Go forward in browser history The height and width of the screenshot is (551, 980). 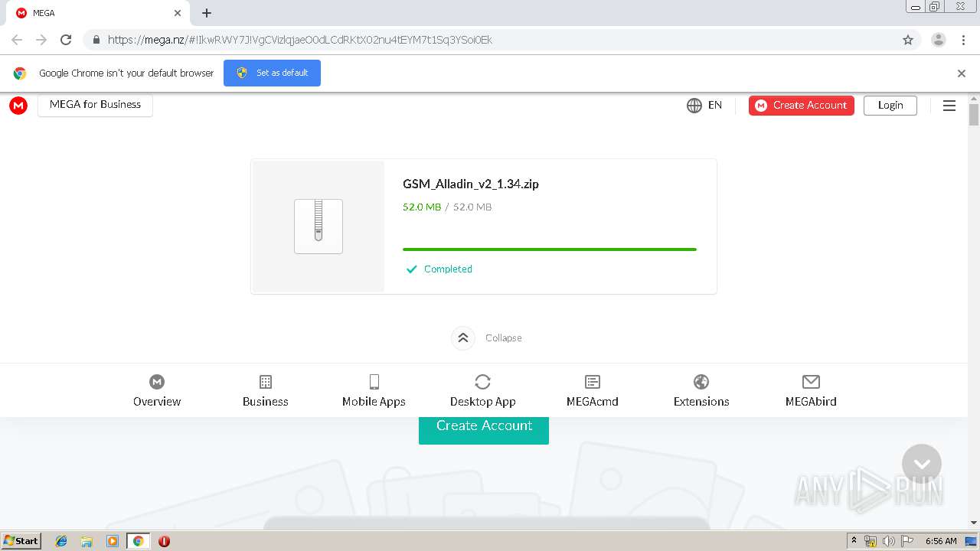[x=41, y=40]
